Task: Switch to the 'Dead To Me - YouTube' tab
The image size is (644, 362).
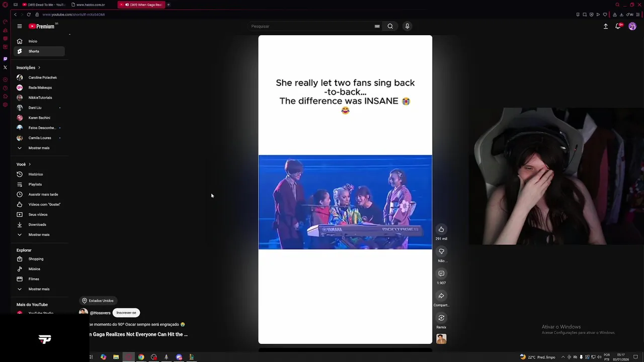Action: 43,5
